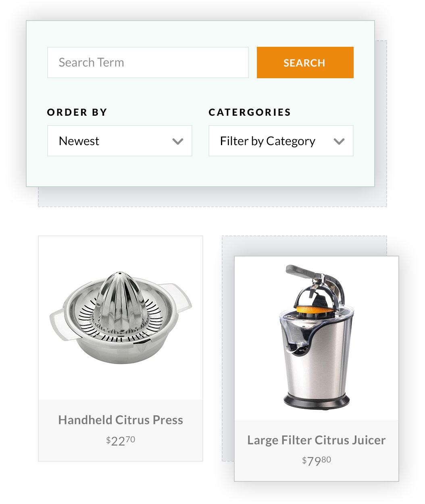
Task: Click the black base of the electric juicer
Action: pos(317,401)
